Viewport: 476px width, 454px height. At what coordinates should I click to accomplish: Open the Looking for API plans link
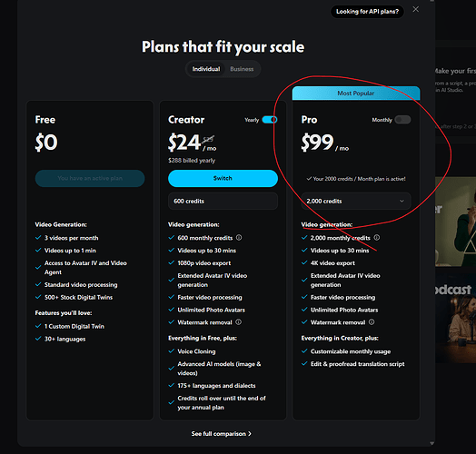(x=367, y=12)
